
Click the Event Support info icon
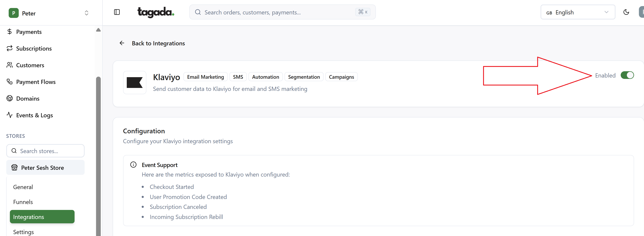(133, 165)
